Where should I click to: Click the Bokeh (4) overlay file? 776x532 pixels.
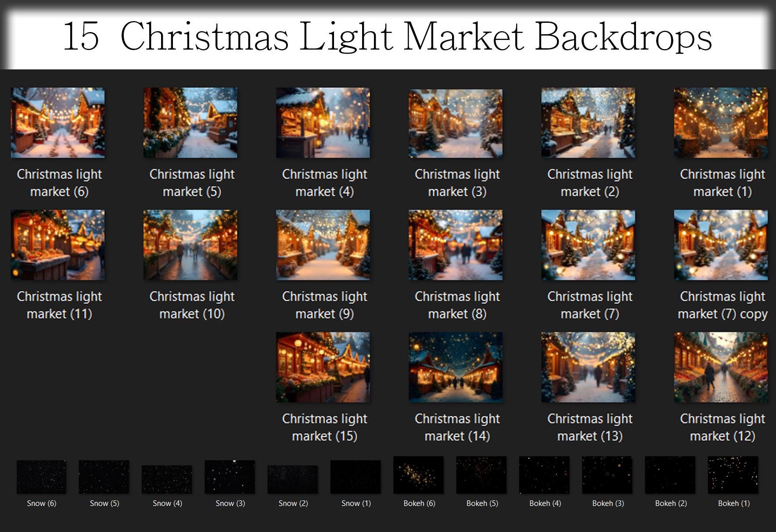point(544,475)
